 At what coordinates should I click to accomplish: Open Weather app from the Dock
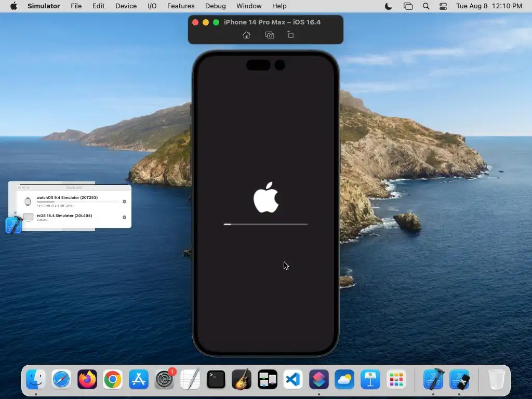click(345, 379)
